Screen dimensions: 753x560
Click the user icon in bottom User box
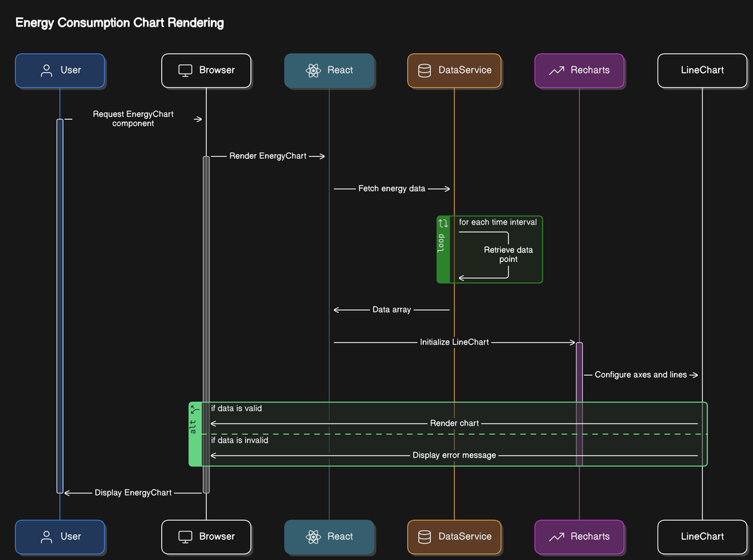(x=47, y=537)
